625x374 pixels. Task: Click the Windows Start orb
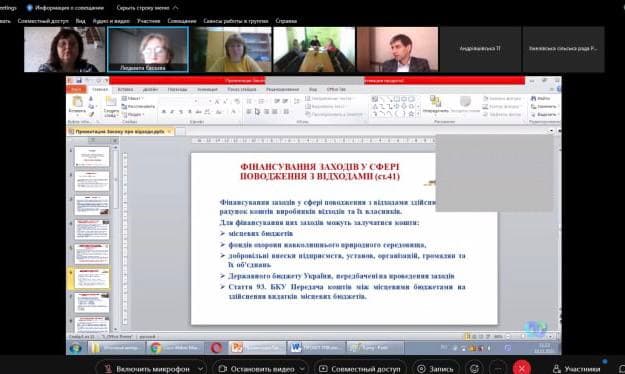tap(75, 348)
